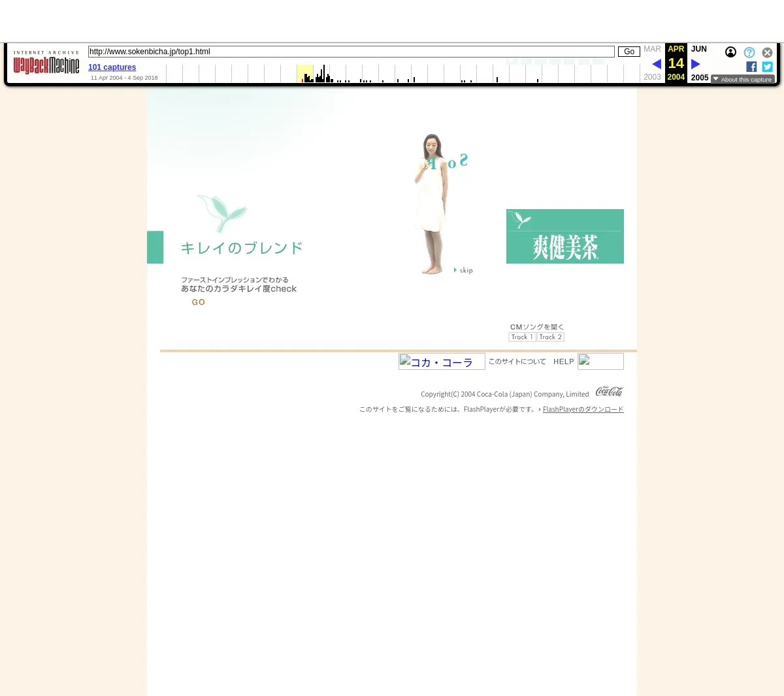Click the 爽健美茶 green banner
Image resolution: width=784 pixels, height=696 pixels.
point(565,237)
